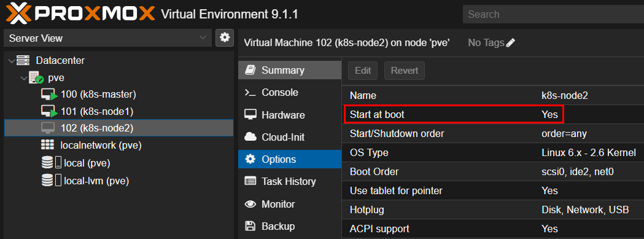Open the Console tab

pos(290,93)
